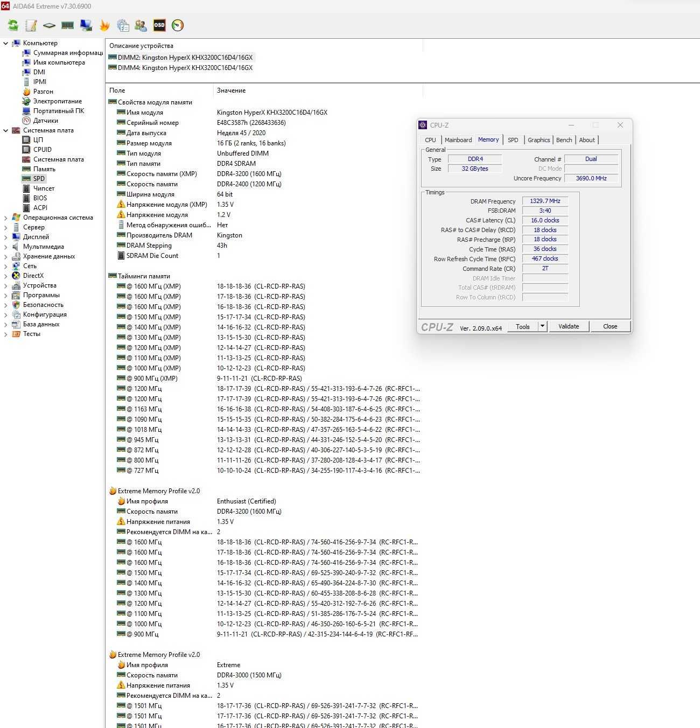Switch to SPD tab in CPU-Z
Viewport: 700px width, 728px height.
click(513, 140)
